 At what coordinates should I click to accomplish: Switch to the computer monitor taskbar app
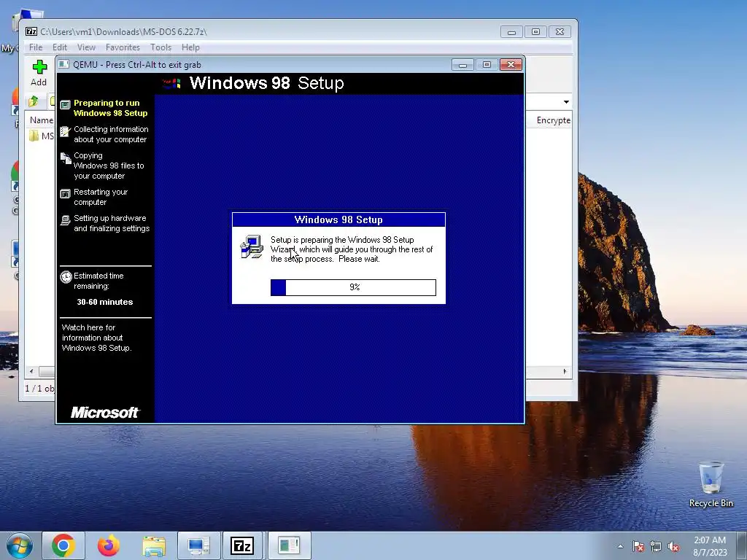(198, 545)
